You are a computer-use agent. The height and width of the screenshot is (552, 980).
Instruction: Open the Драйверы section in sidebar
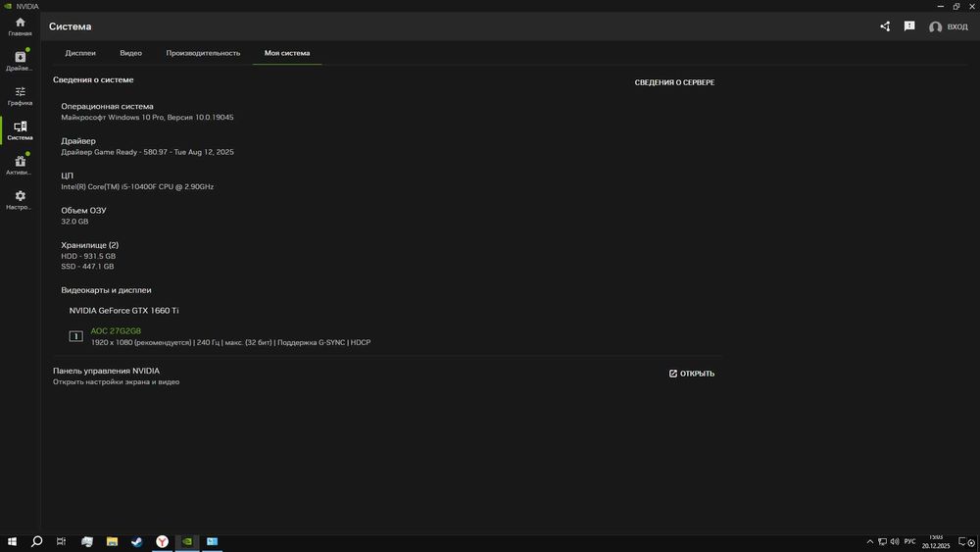click(x=20, y=61)
